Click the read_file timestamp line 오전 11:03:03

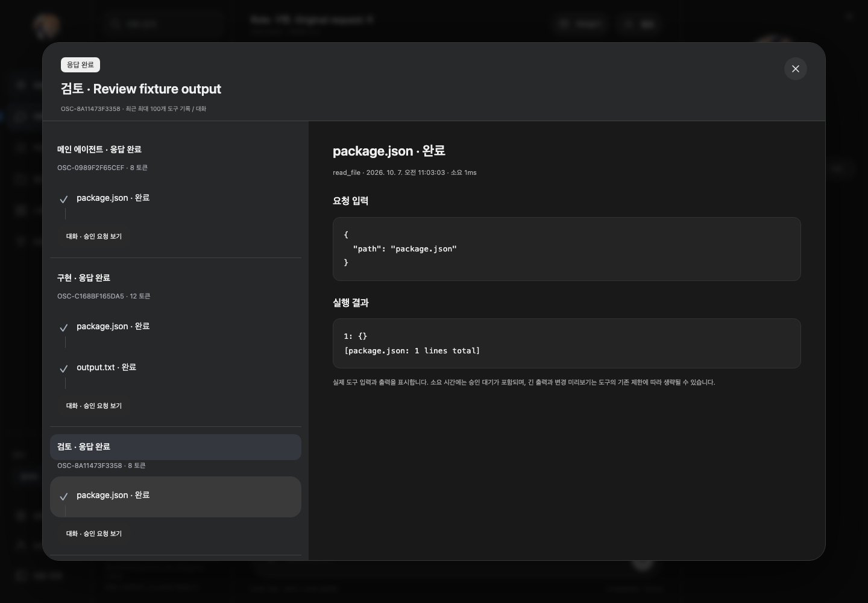pyautogui.click(x=404, y=172)
